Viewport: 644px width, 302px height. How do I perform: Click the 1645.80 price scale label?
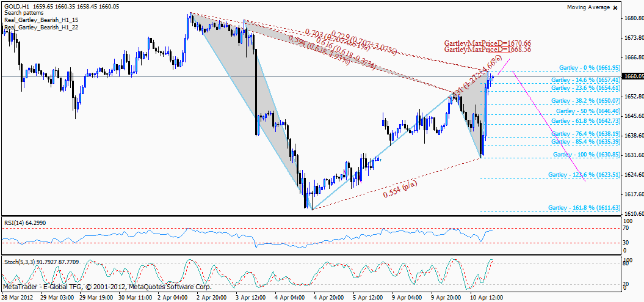(634, 116)
